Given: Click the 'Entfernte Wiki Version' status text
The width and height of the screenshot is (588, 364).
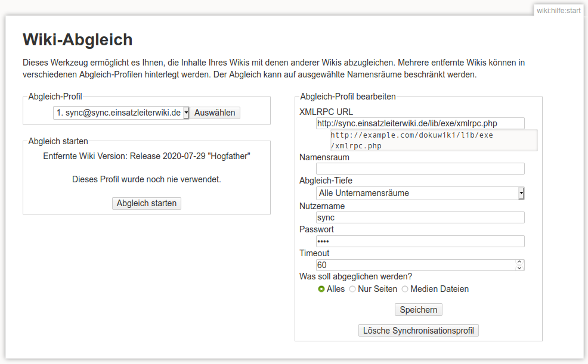Looking at the screenshot, I should click(147, 156).
